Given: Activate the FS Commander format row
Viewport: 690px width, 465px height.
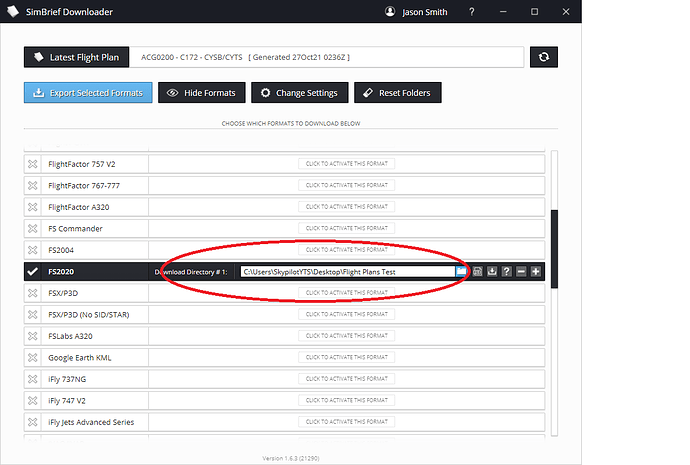Looking at the screenshot, I should point(347,228).
